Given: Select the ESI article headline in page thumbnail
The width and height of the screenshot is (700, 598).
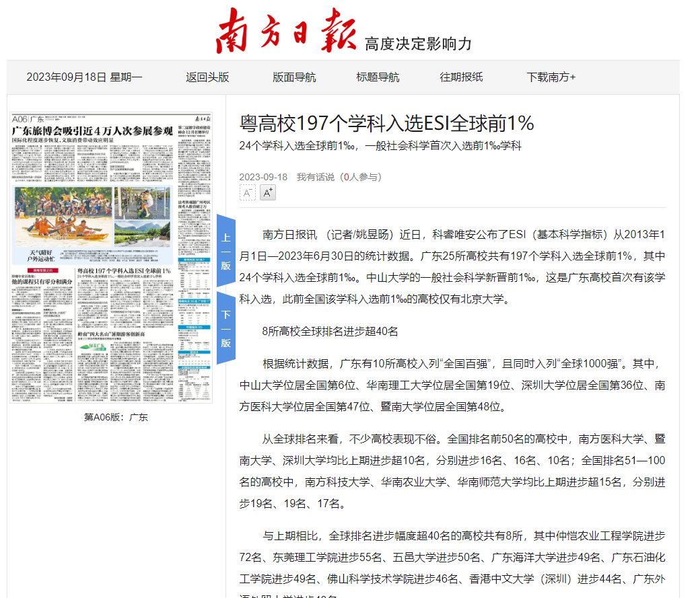Looking at the screenshot, I should tap(123, 270).
